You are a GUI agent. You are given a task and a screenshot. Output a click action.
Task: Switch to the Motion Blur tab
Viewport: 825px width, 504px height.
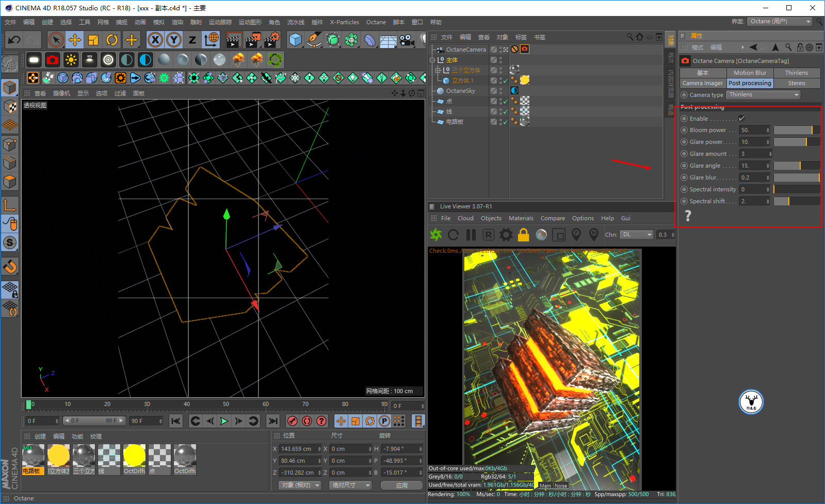tap(750, 73)
